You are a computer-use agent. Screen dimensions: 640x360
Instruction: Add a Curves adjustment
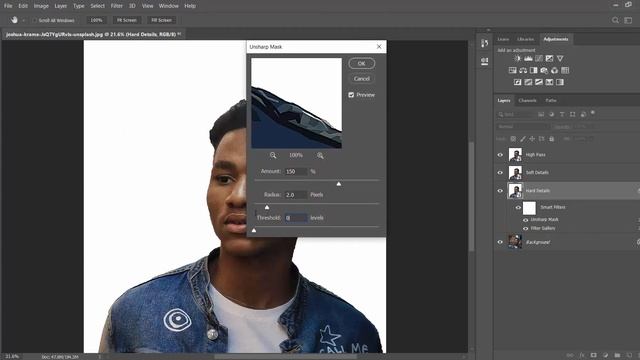(x=539, y=58)
